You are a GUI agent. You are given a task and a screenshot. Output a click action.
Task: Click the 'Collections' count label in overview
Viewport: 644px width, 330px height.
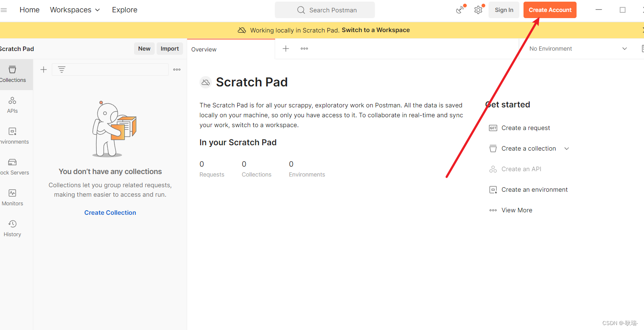coord(257,174)
